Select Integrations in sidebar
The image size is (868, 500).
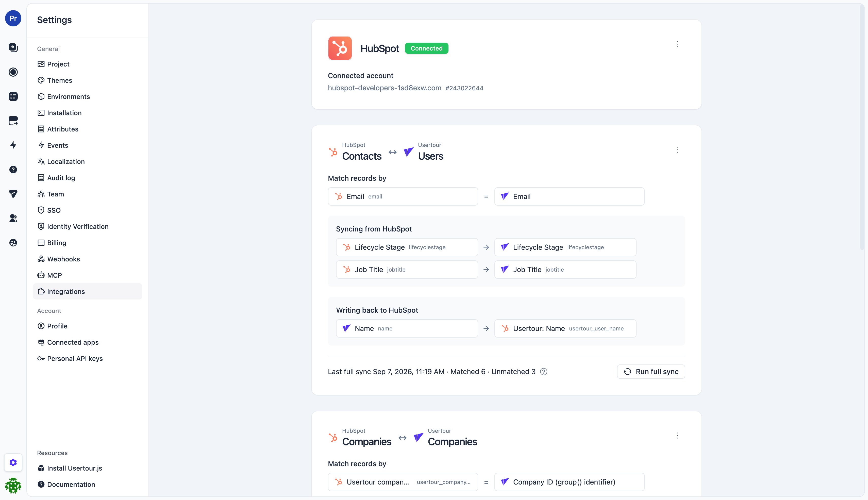[87, 291]
